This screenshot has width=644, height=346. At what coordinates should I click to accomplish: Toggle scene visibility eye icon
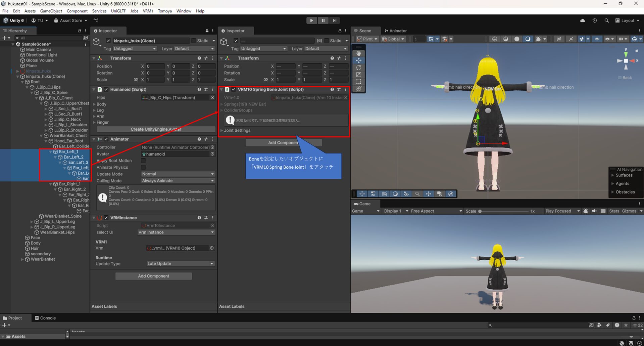(x=597, y=39)
